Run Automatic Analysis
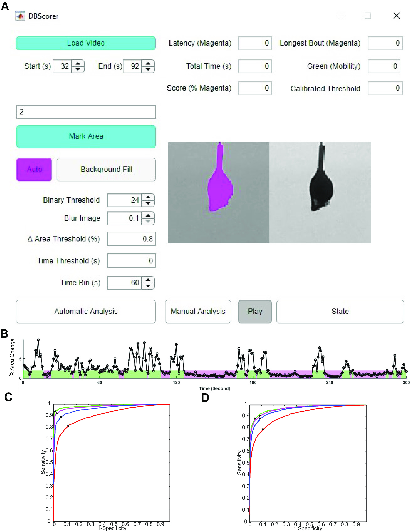The image size is (414, 532). click(86, 312)
